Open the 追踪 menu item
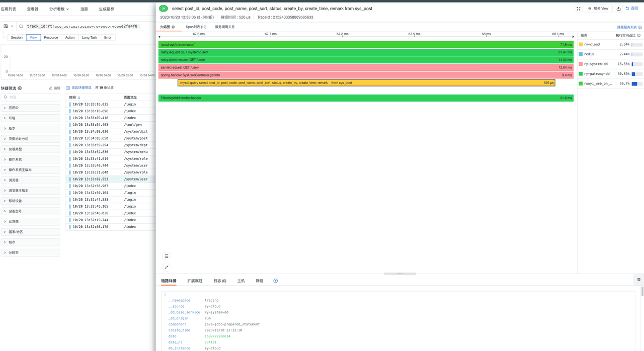This screenshot has height=351, width=644. pyautogui.click(x=84, y=9)
